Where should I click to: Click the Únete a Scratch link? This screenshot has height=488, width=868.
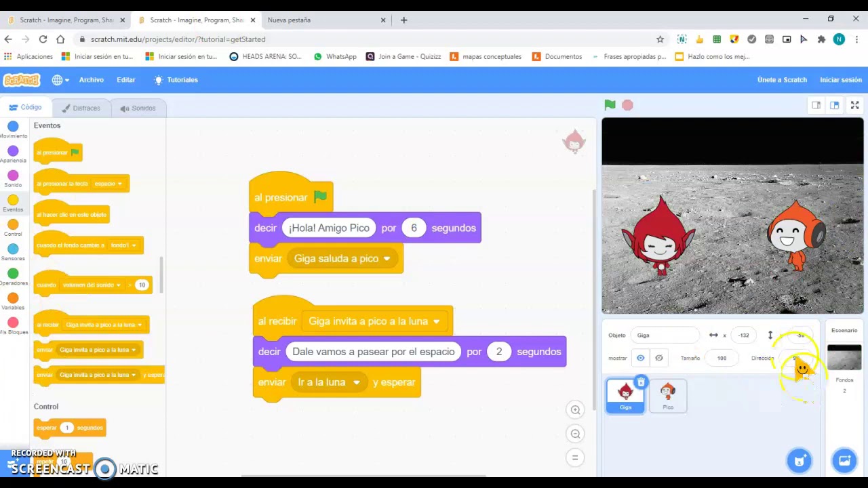[782, 80]
